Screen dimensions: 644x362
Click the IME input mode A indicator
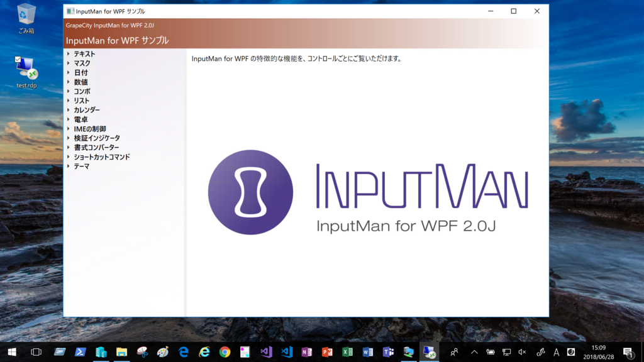pos(556,352)
